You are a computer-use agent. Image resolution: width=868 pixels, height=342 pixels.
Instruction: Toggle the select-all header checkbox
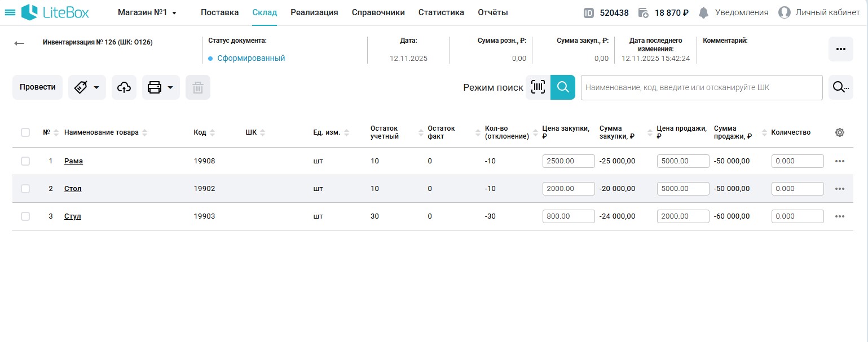[25, 132]
